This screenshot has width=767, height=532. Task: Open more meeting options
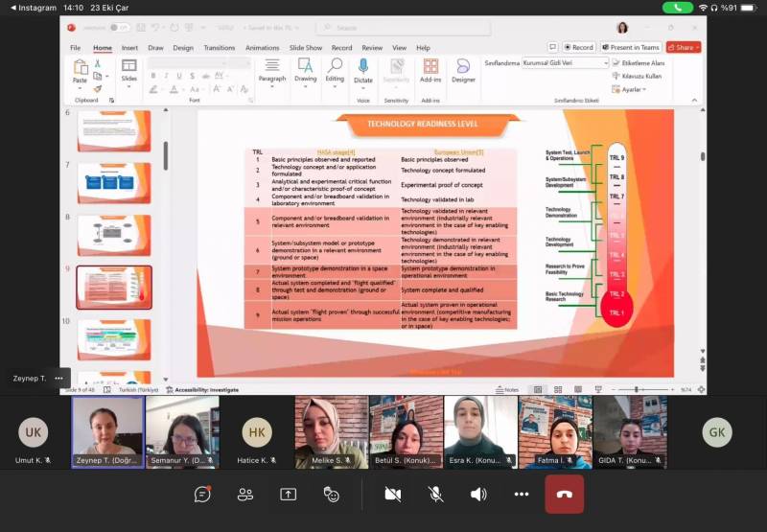(522, 494)
